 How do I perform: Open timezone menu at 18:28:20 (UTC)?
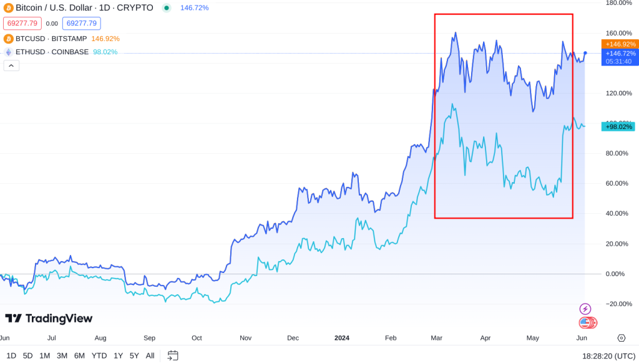608,355
